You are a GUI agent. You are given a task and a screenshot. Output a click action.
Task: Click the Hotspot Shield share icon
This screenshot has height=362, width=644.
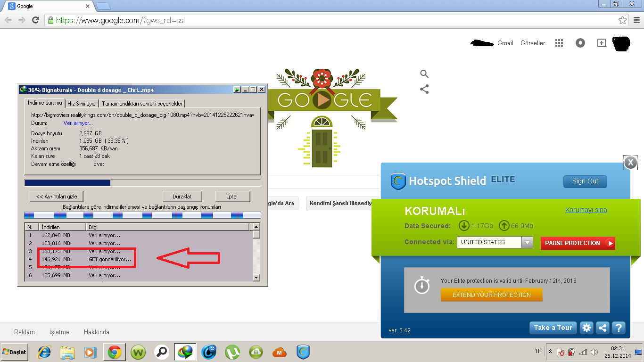[x=603, y=328]
